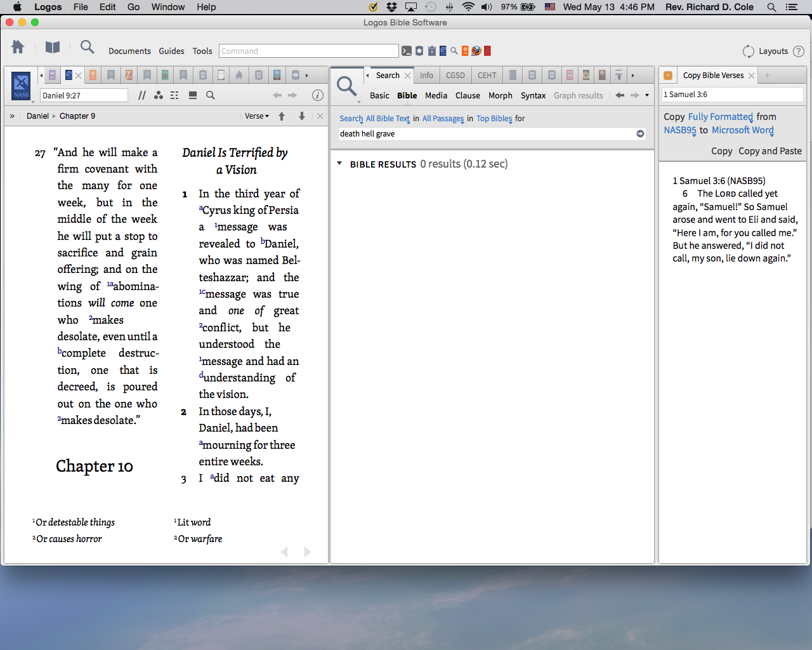The width and height of the screenshot is (812, 650).
Task: Click the Command input box
Action: click(309, 51)
